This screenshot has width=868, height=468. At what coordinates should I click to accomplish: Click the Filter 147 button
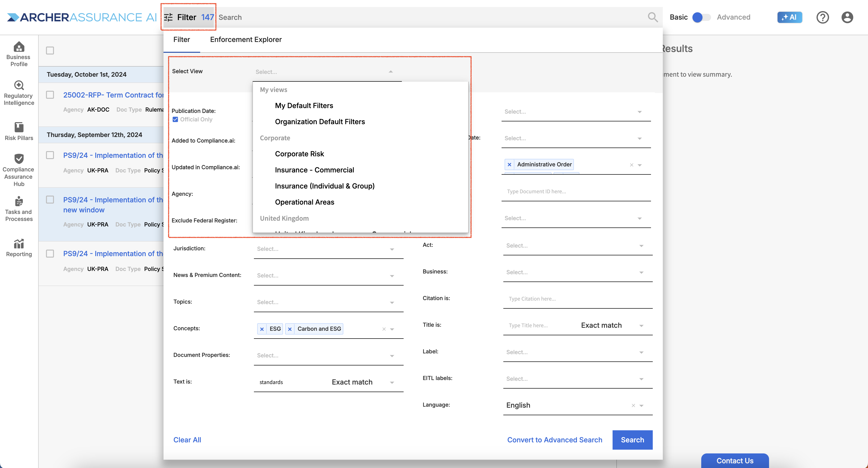[x=189, y=17]
